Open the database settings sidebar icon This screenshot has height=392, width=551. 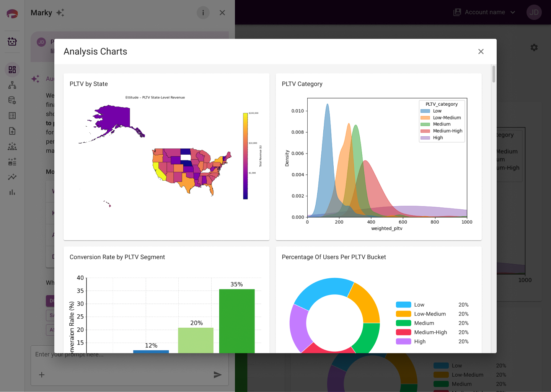(12, 100)
